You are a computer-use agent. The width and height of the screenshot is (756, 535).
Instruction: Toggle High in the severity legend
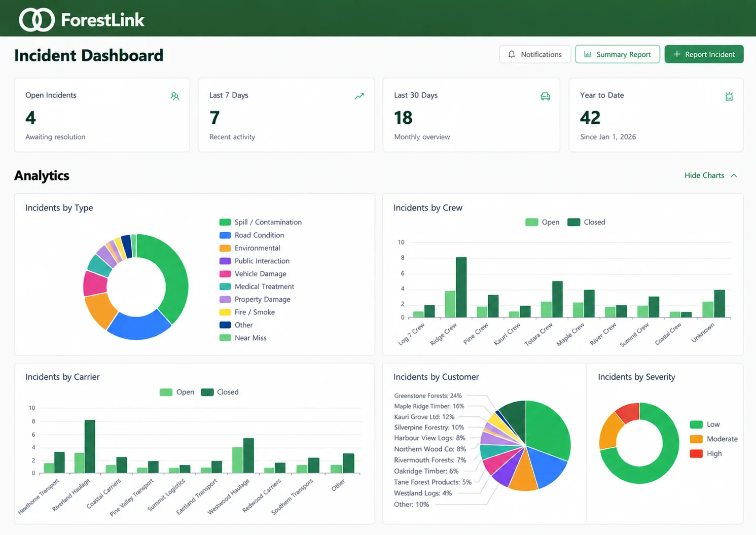click(x=706, y=454)
